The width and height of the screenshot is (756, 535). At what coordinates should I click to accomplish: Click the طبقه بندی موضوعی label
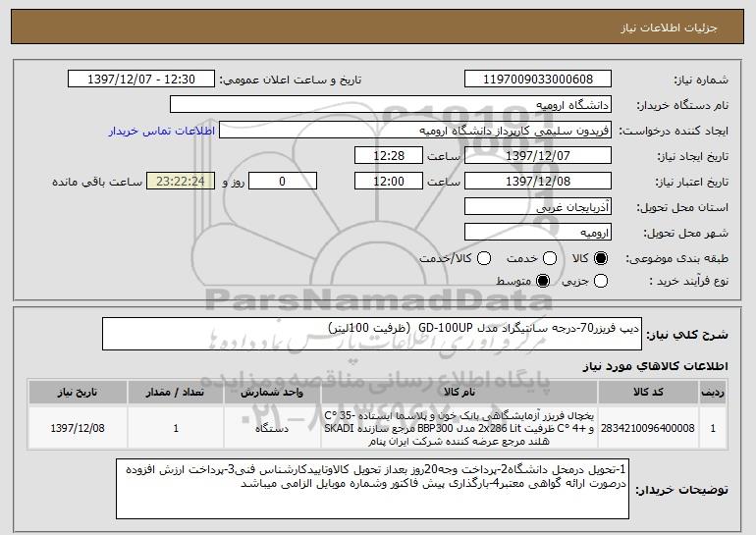pyautogui.click(x=676, y=258)
